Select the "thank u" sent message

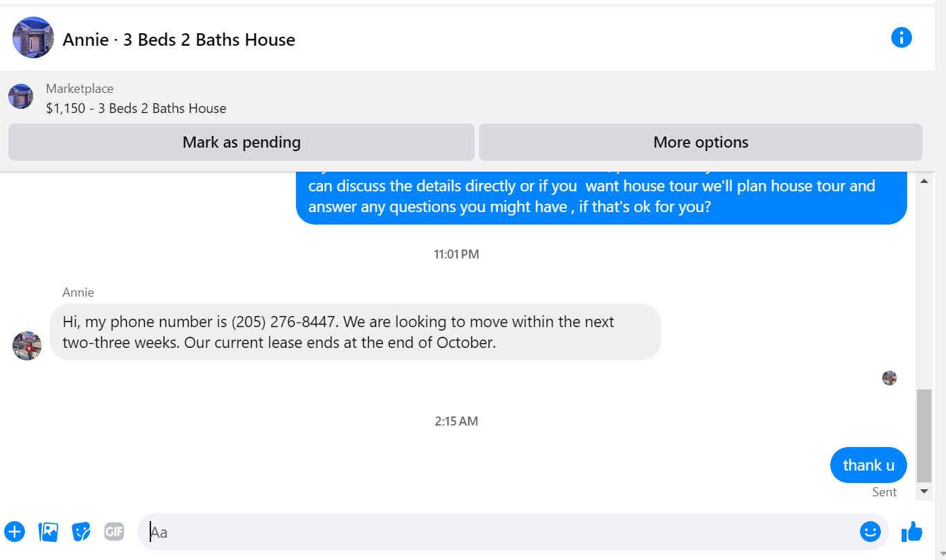pyautogui.click(x=868, y=465)
